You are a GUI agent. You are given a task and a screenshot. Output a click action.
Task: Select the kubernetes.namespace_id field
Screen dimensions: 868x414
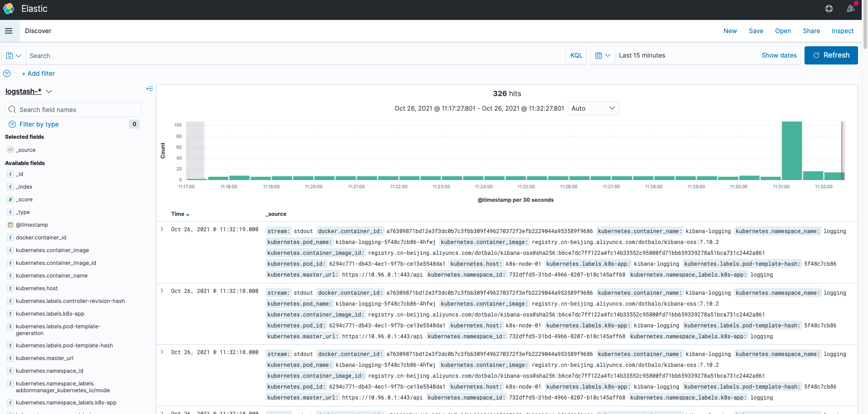[x=49, y=371]
